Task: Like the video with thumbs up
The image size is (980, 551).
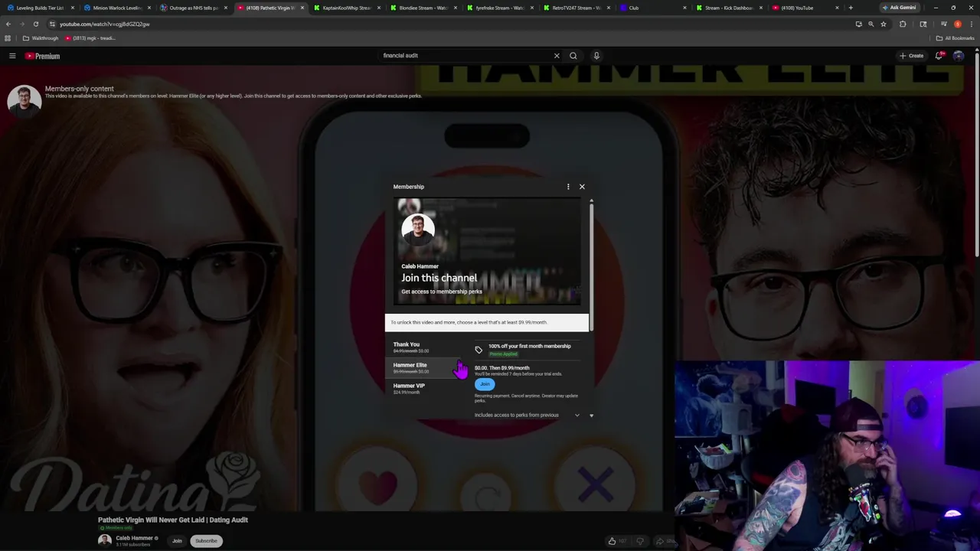Action: coord(616,541)
